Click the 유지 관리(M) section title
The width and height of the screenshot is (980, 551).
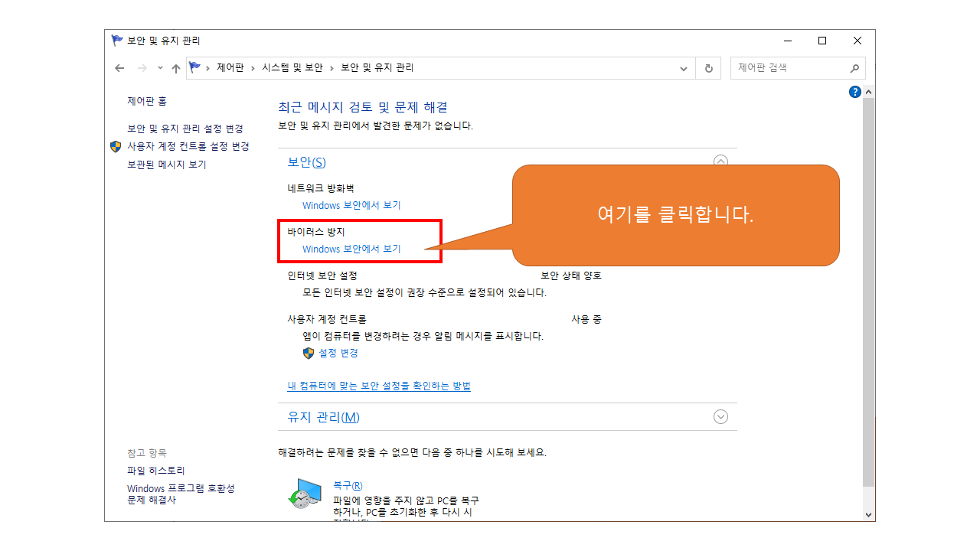click(323, 417)
